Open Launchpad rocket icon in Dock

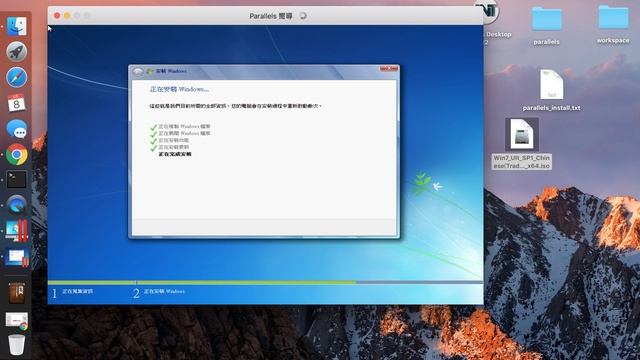pos(17,51)
